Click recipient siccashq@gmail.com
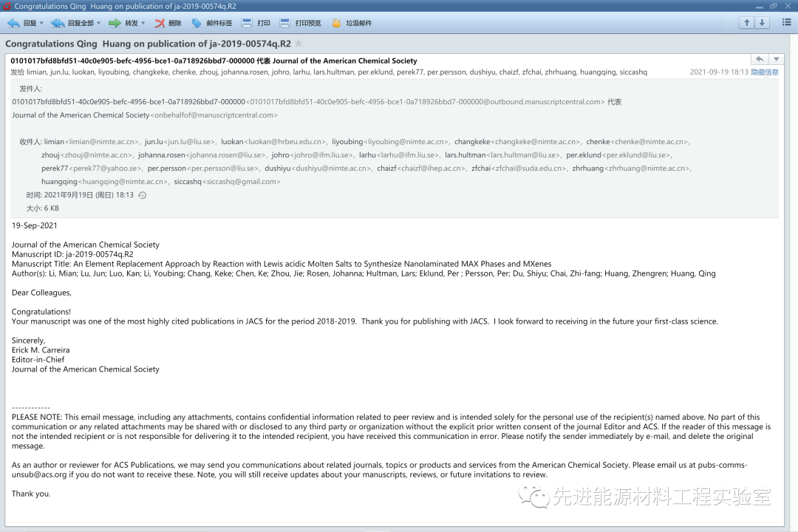The height and width of the screenshot is (532, 798). click(241, 181)
